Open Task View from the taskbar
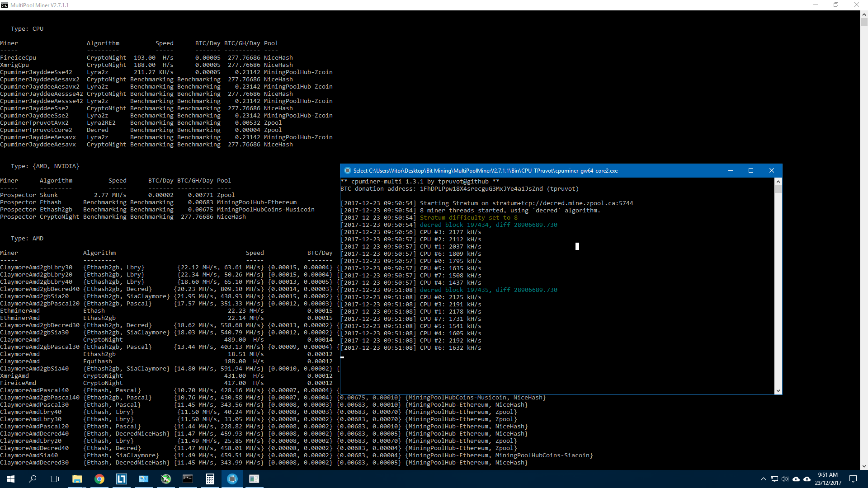 click(x=54, y=479)
